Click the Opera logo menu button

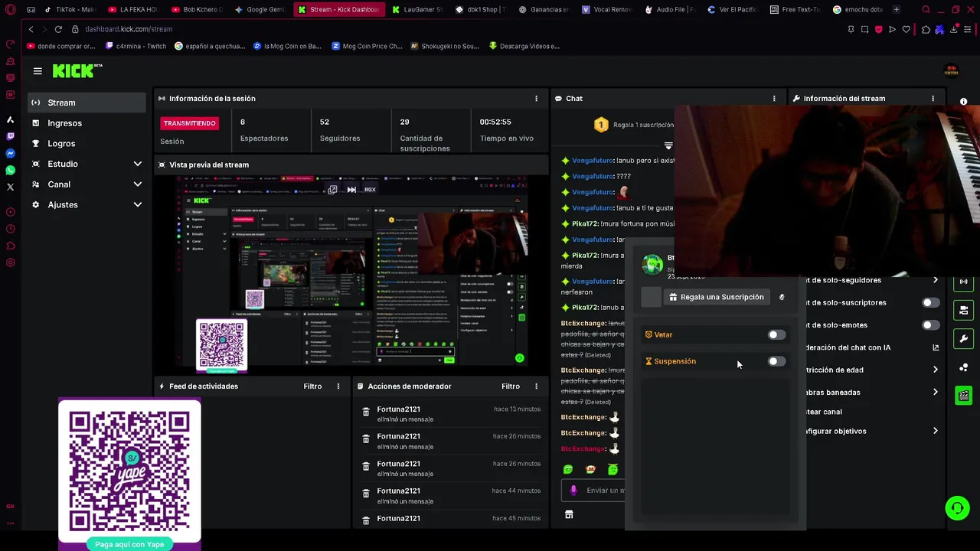coord(11,10)
